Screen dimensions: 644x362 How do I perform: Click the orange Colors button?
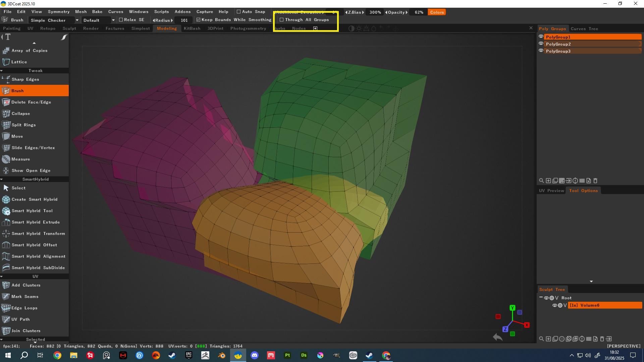437,12
